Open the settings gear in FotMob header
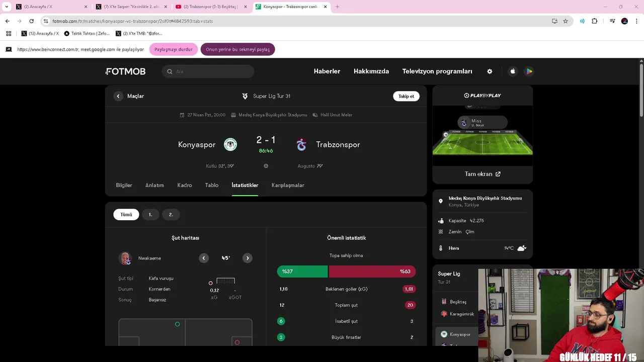The height and width of the screenshot is (362, 644). coord(490,71)
